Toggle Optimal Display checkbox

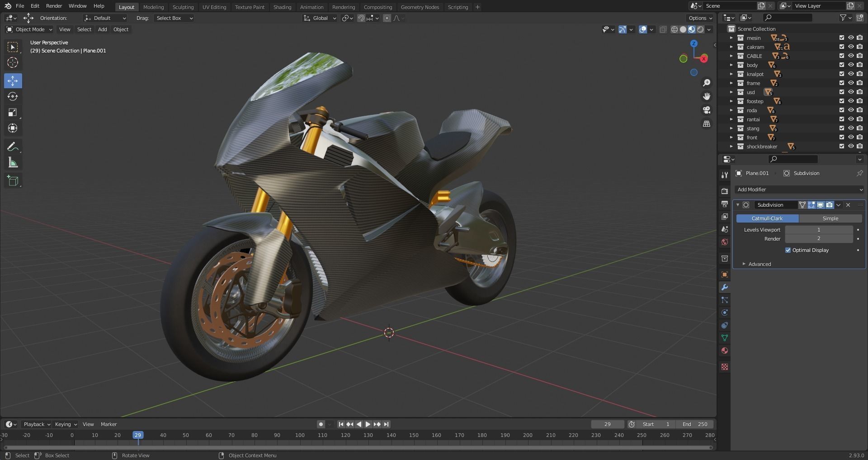coord(788,250)
